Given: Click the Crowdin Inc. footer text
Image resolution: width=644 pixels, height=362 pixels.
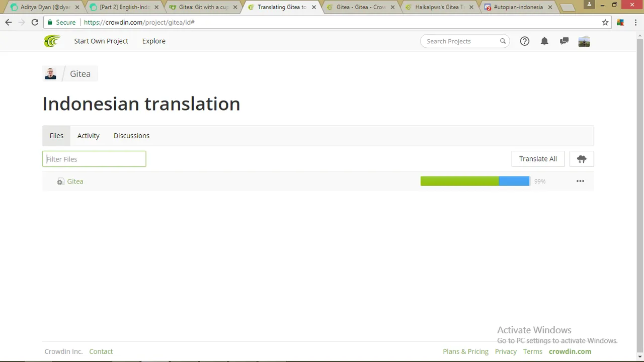Looking at the screenshot, I should point(63,351).
